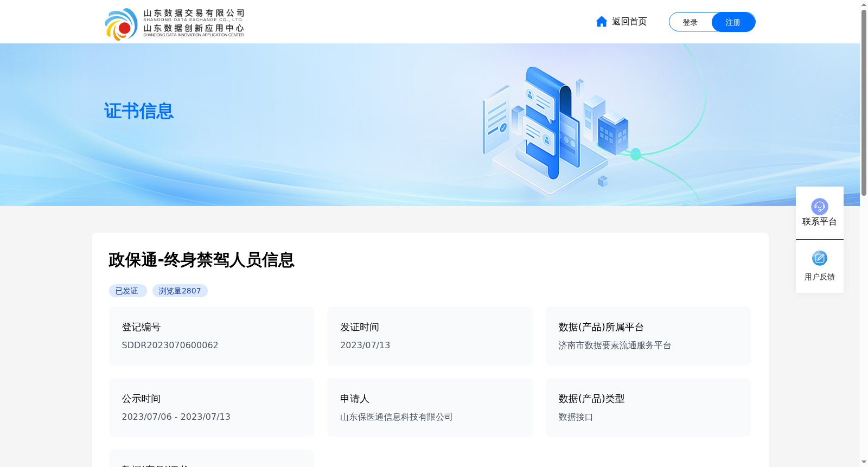Open the 联系平台 headset icon
Screen dimensions: 868x467
point(819,206)
